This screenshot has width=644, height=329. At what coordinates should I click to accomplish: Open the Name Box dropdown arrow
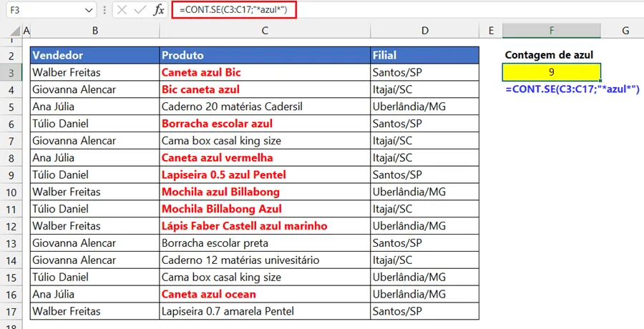click(89, 11)
